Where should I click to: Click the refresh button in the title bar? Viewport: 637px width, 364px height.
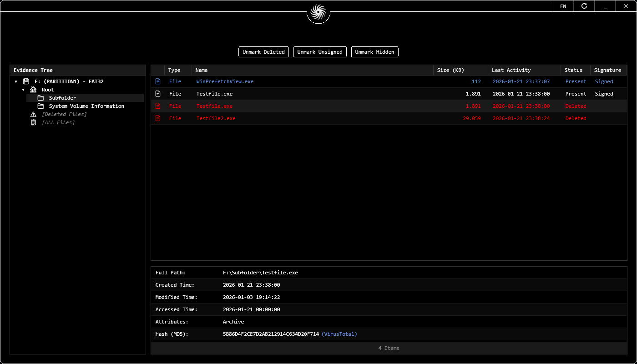[584, 6]
